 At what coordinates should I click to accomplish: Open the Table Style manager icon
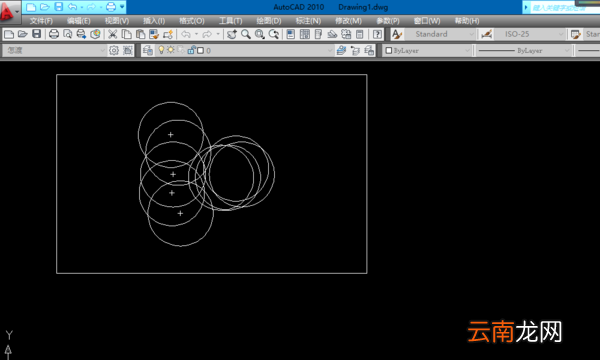coord(576,34)
